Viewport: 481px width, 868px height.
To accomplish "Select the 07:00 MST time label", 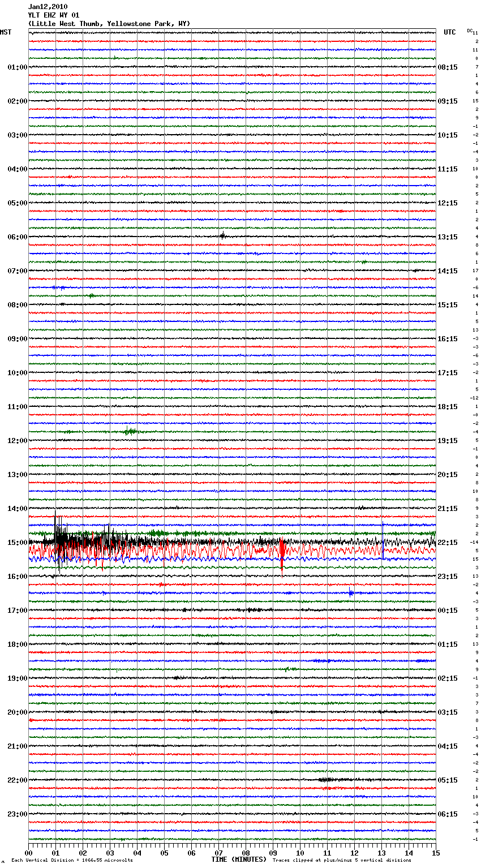I will coord(18,271).
